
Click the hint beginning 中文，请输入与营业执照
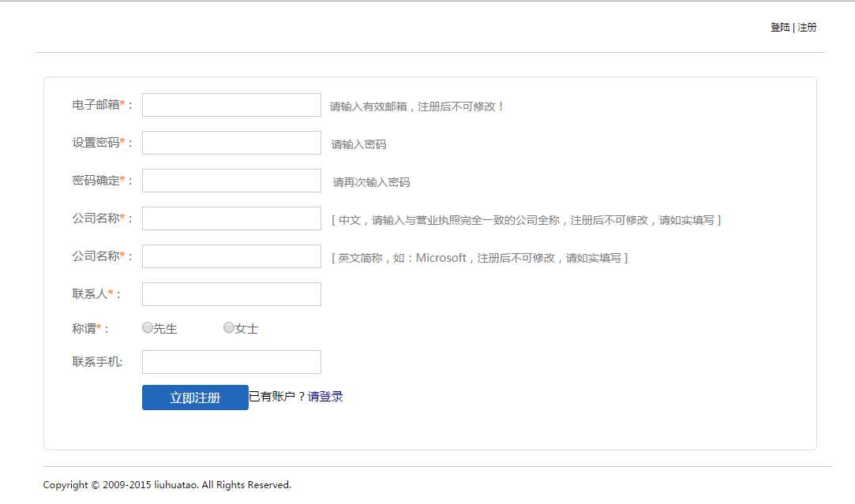coord(527,220)
